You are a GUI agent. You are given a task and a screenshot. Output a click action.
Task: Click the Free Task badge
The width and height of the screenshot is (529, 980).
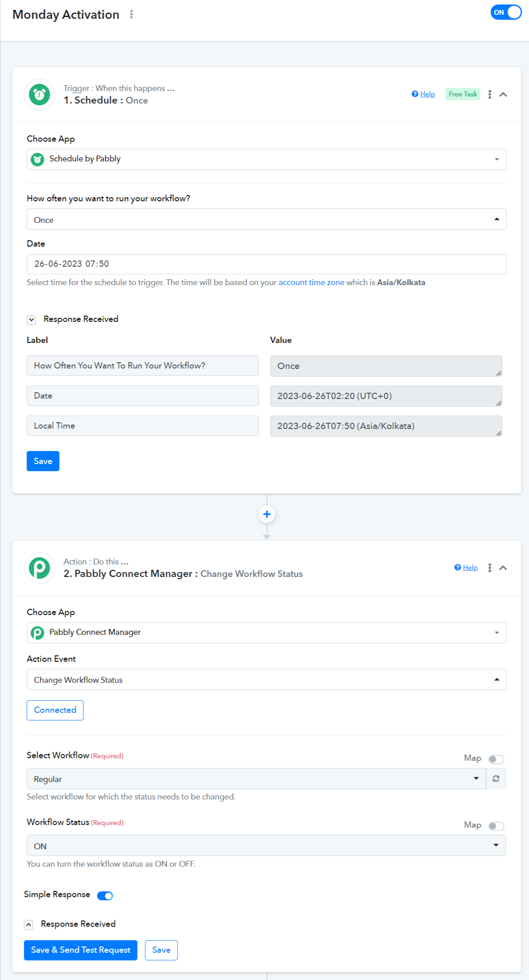click(463, 94)
